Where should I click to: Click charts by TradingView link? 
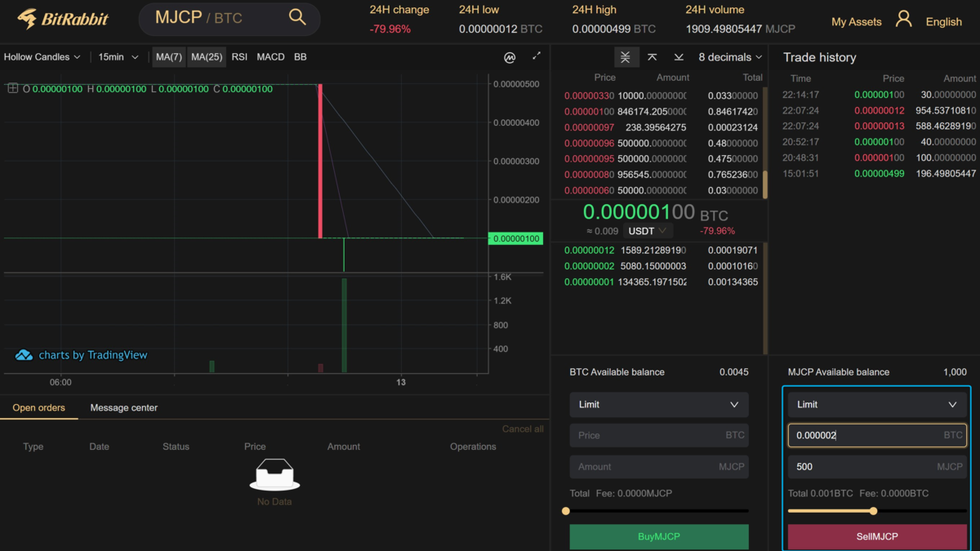point(93,355)
